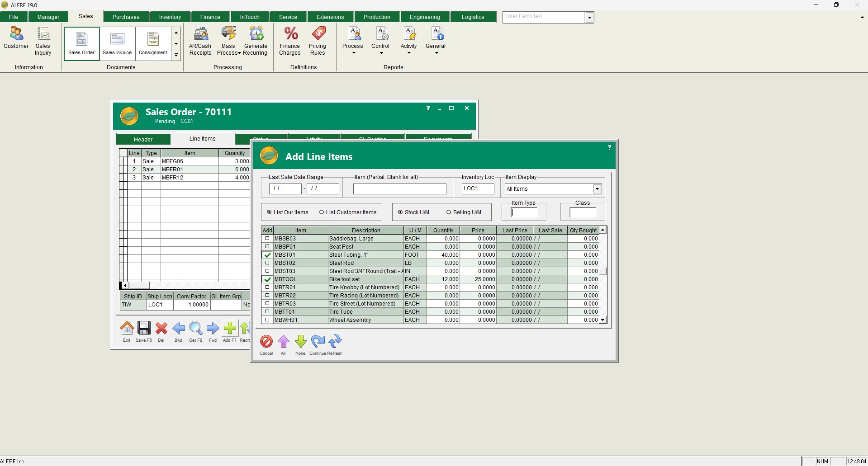Click the Save F9 floppy disk icon
868x466 pixels.
(x=144, y=329)
